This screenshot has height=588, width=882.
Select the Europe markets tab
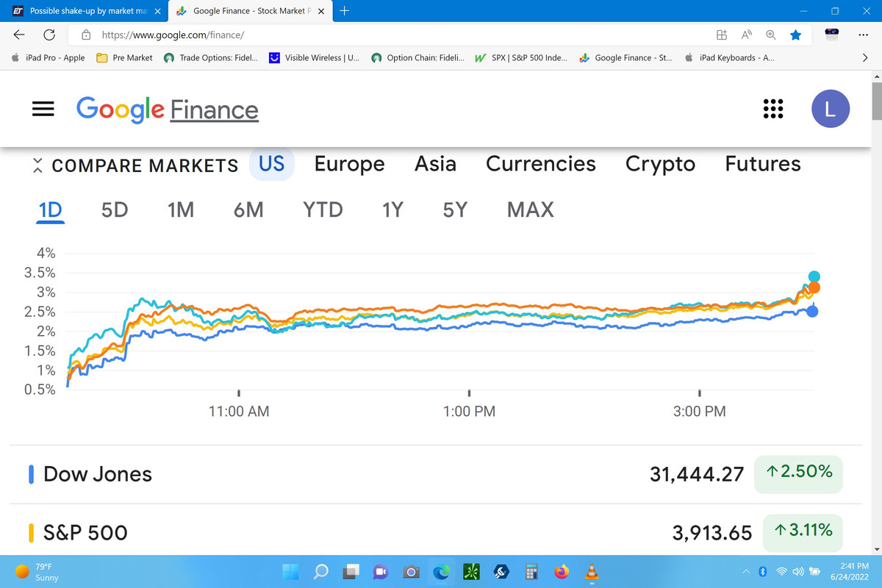pyautogui.click(x=349, y=164)
